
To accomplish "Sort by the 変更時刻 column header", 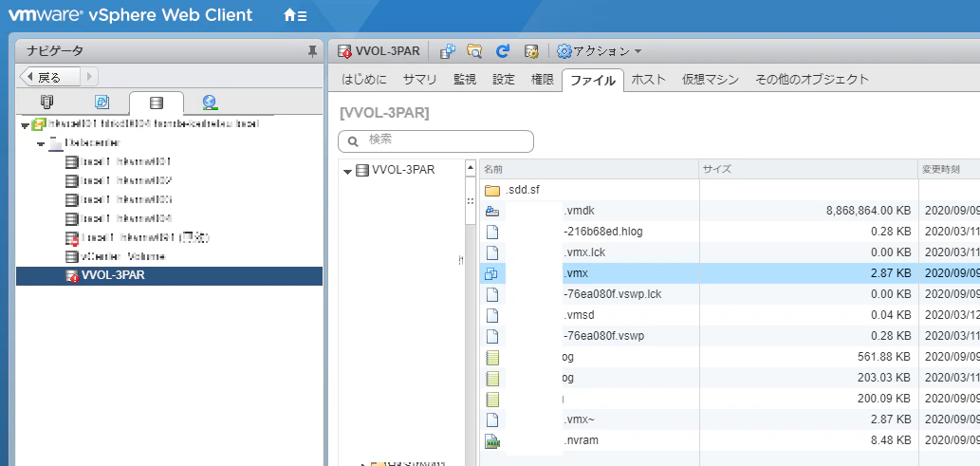I will 949,169.
